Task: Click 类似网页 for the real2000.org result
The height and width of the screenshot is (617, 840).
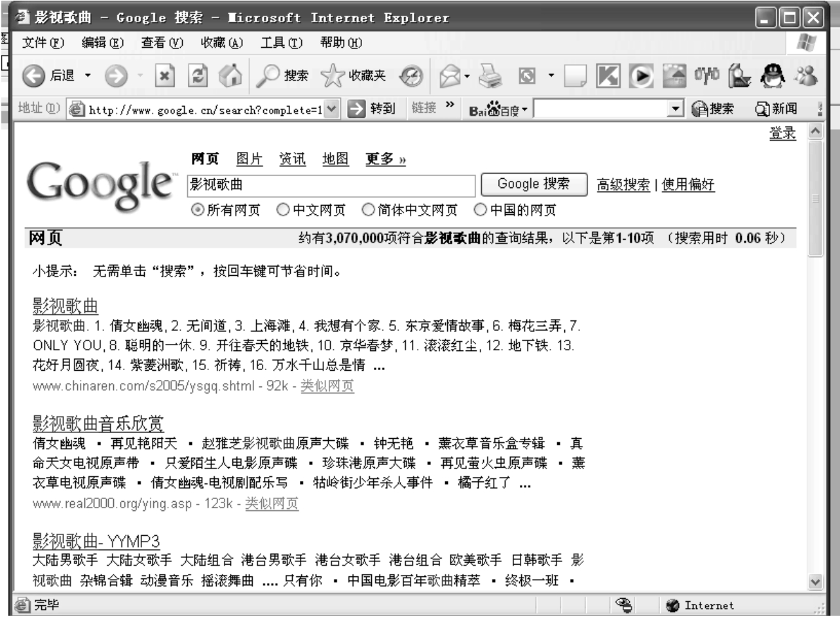Action: (272, 504)
